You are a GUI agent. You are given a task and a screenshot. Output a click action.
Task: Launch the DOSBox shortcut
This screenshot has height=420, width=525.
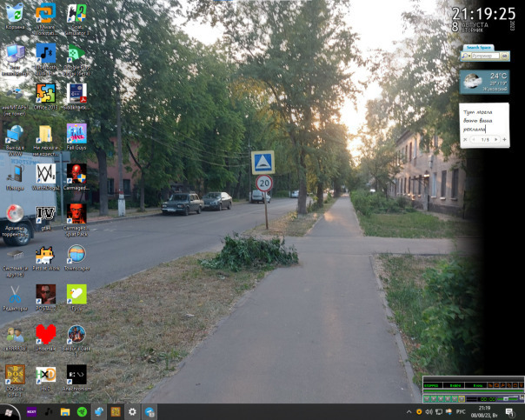(15, 381)
